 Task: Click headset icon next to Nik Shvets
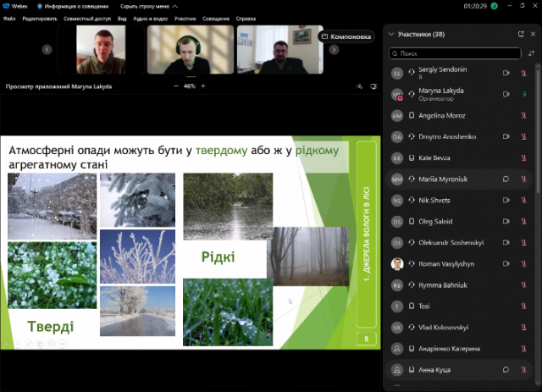pos(412,200)
